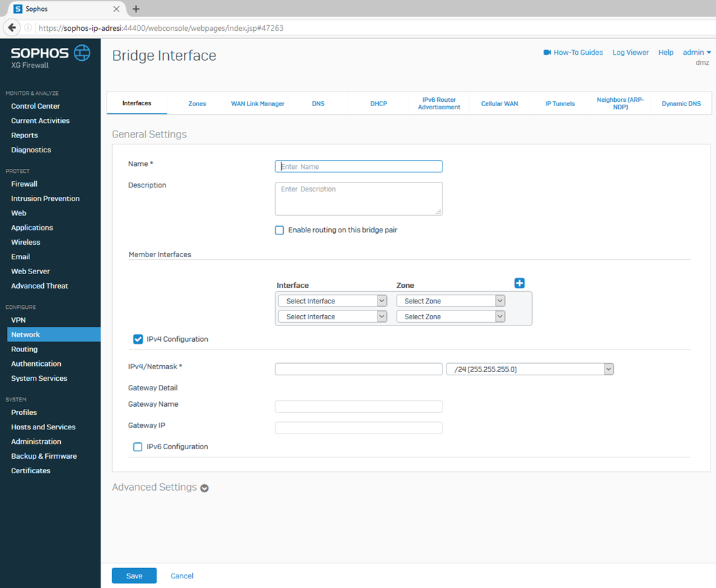716x588 pixels.
Task: Open Advanced Threat in sidebar
Action: coord(40,286)
